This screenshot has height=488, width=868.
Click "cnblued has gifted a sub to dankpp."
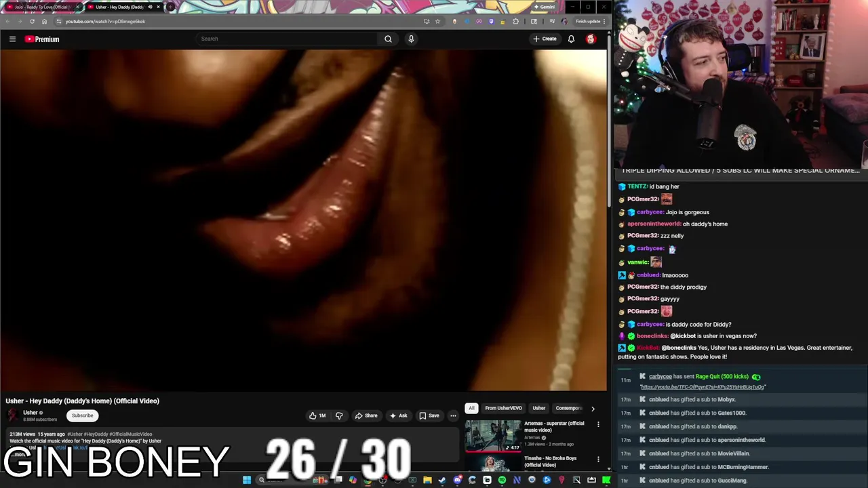click(x=693, y=426)
